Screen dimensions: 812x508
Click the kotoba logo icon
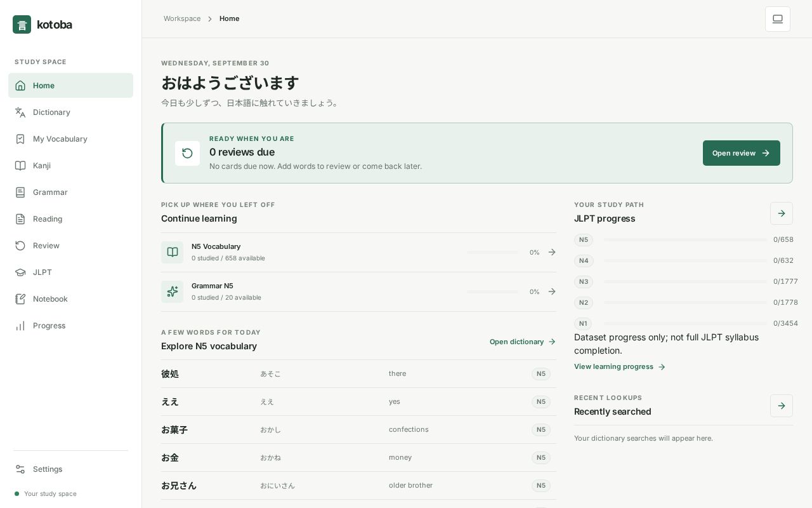[22, 25]
